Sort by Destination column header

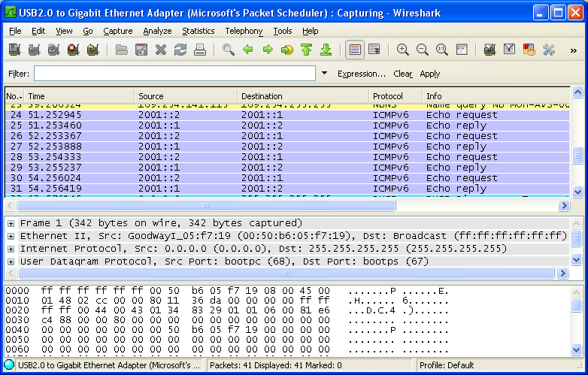click(x=303, y=96)
